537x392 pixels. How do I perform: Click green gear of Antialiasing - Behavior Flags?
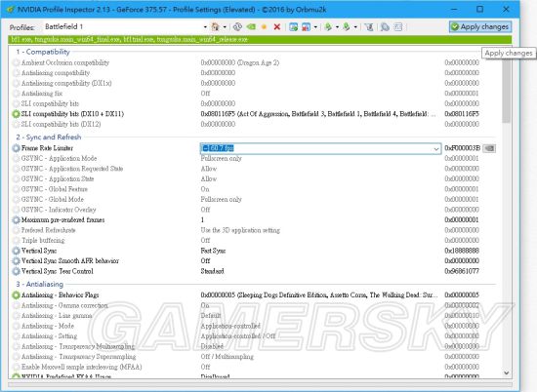click(16, 294)
